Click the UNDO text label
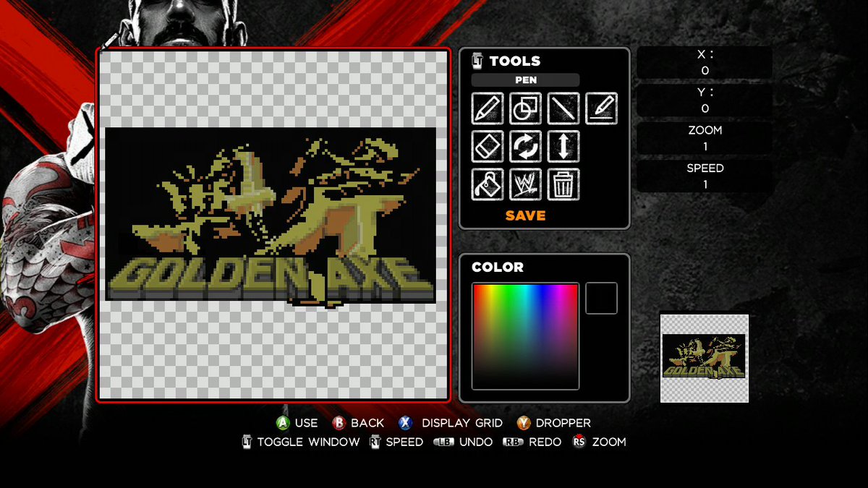This screenshot has width=868, height=488. click(x=476, y=442)
